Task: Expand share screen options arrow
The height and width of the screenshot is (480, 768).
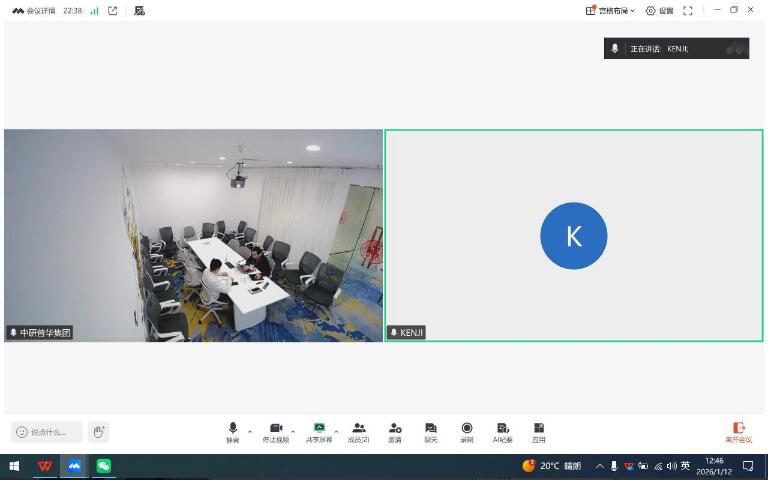Action: pyautogui.click(x=336, y=432)
